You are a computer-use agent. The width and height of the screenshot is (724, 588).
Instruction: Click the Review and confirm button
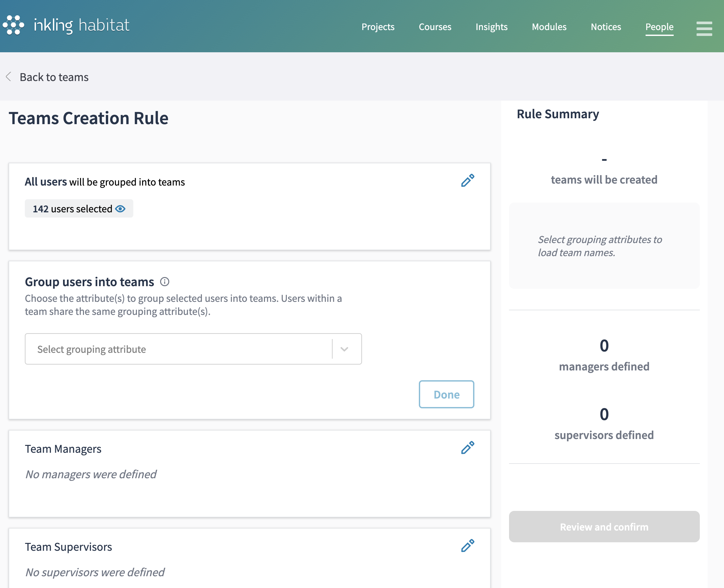pyautogui.click(x=604, y=527)
